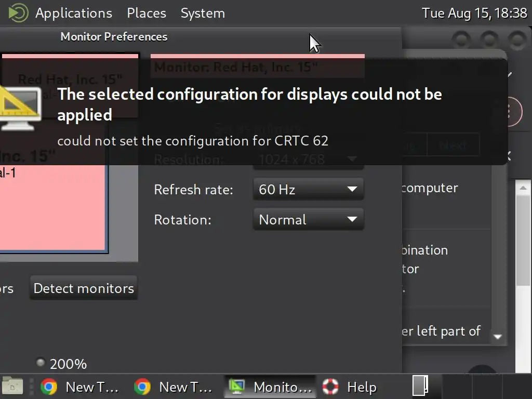Open the file manager icon in taskbar
The image size is (532, 399).
[12, 386]
